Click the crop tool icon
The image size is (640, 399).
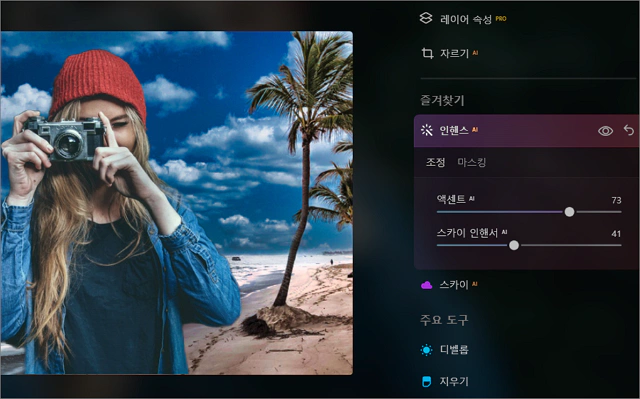point(427,53)
